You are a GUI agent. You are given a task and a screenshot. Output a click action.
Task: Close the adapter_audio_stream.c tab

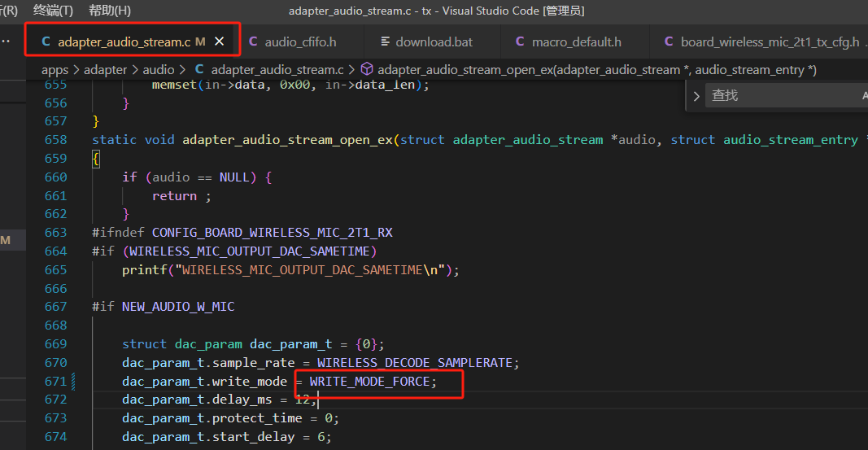coord(219,42)
